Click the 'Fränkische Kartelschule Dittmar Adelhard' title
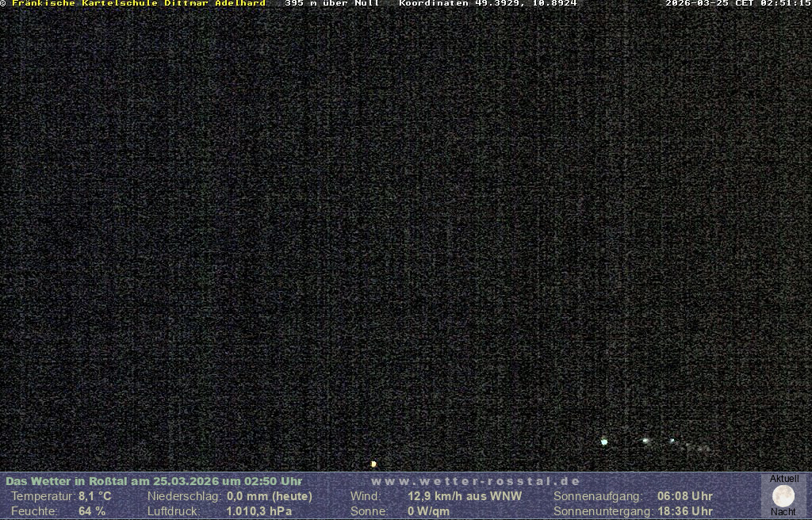This screenshot has height=520, width=812. [x=139, y=4]
